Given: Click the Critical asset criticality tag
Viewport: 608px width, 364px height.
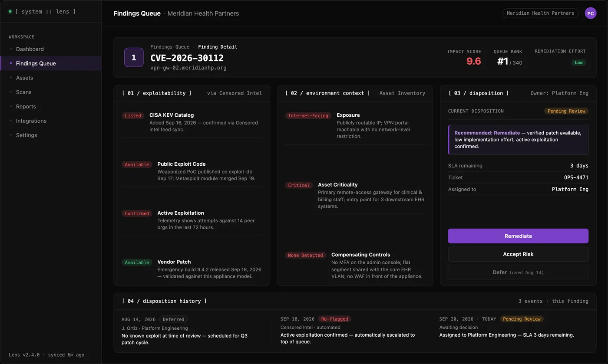Looking at the screenshot, I should click(x=299, y=185).
